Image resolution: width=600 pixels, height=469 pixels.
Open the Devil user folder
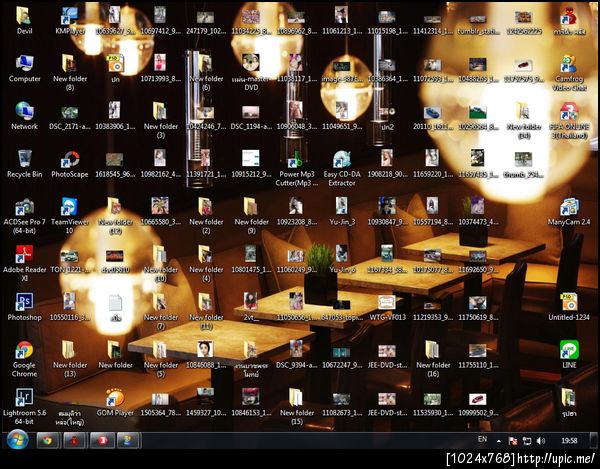[x=24, y=21]
